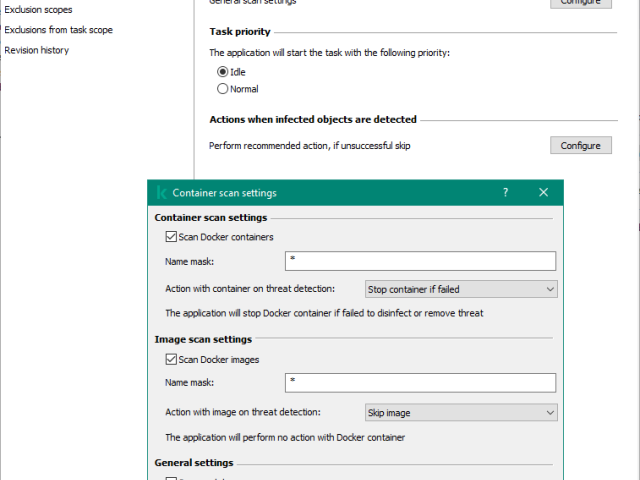640x480 pixels.
Task: Configure general scan settings button
Action: point(581,2)
